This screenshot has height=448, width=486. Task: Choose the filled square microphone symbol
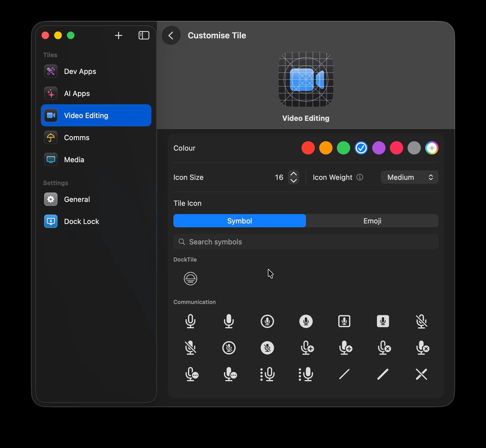coord(383,321)
